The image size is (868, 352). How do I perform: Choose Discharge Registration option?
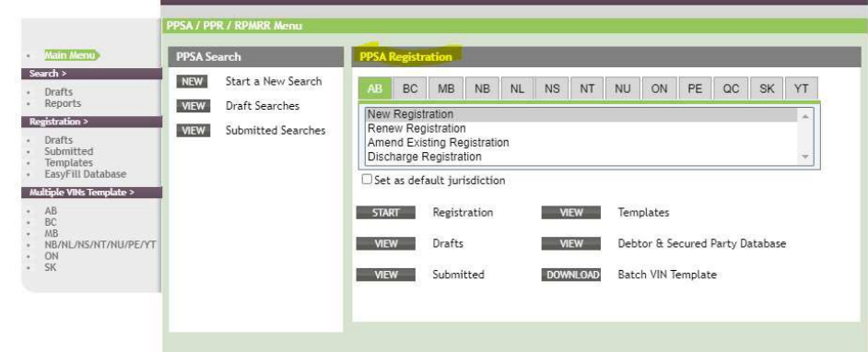click(x=581, y=157)
